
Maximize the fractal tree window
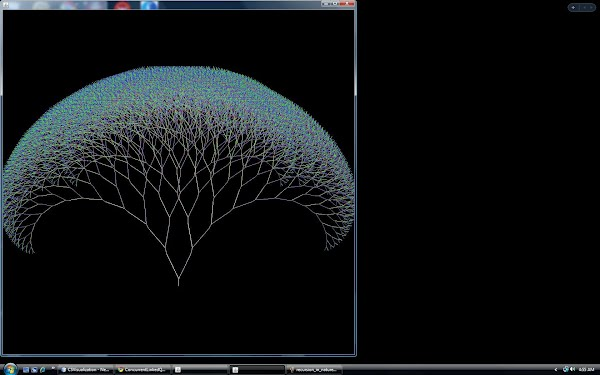[335, 3]
